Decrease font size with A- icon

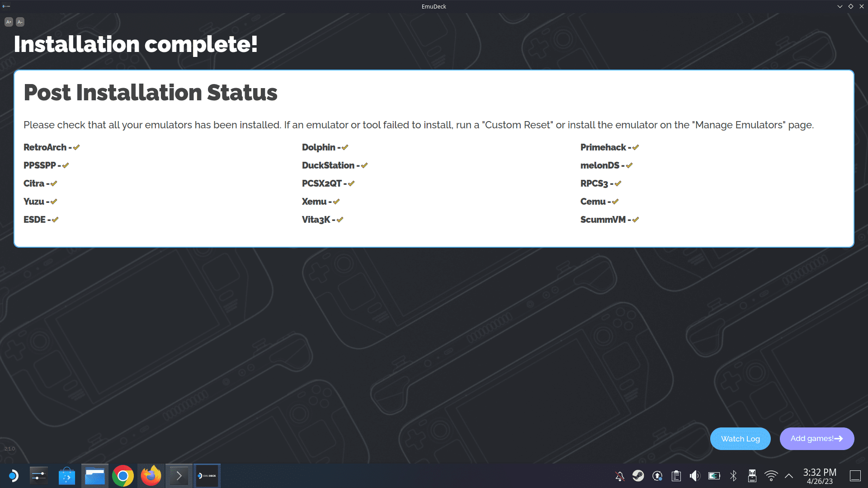tap(20, 22)
